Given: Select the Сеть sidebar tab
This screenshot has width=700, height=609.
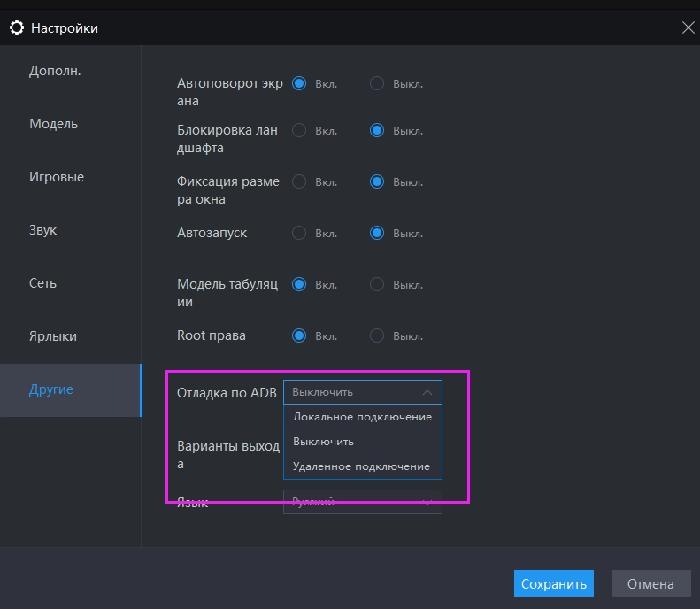Looking at the screenshot, I should [42, 283].
